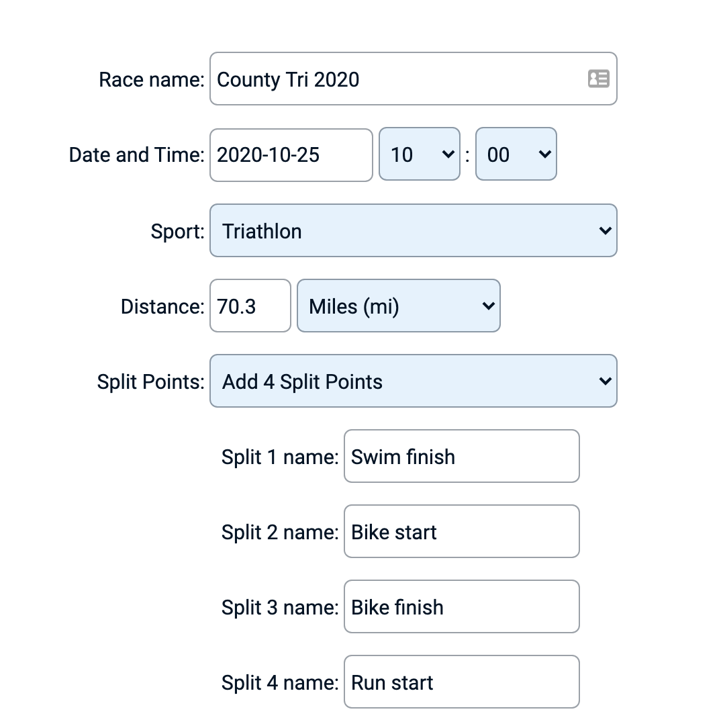721x728 pixels.
Task: Click the "Split 1 name:" label
Action: [x=280, y=457]
